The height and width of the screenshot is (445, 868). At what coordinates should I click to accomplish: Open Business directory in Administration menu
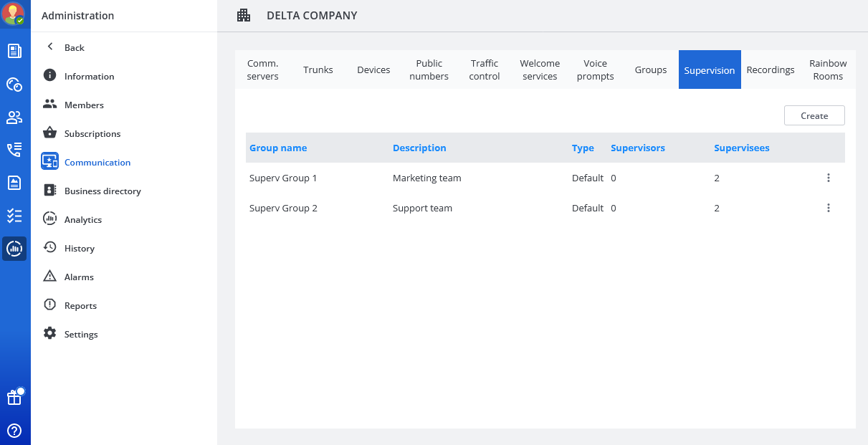[102, 191]
